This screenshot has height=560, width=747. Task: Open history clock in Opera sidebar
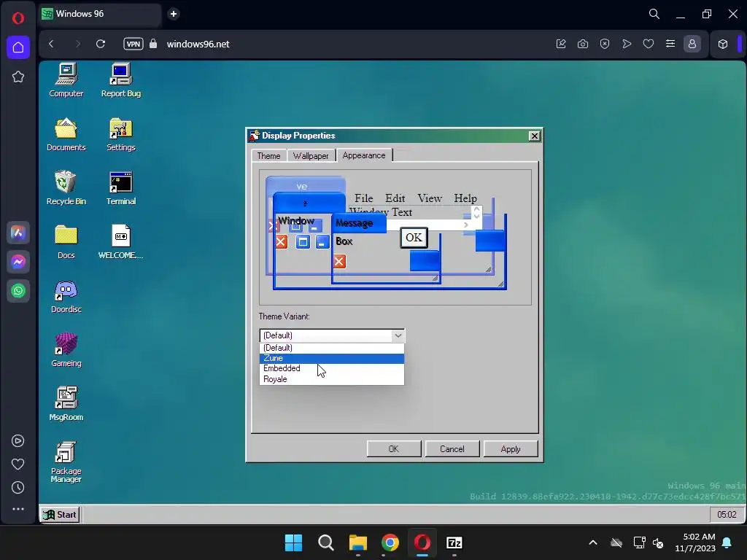coord(18,488)
